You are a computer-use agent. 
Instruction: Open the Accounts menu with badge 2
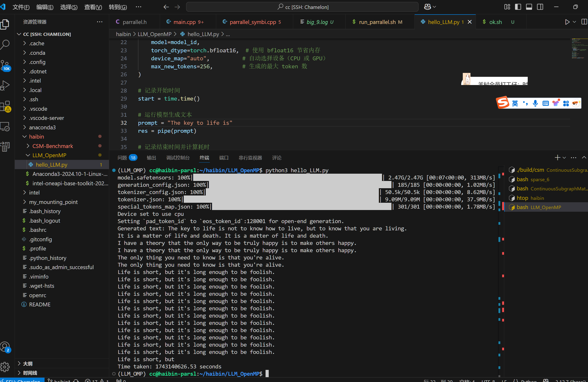click(5, 347)
